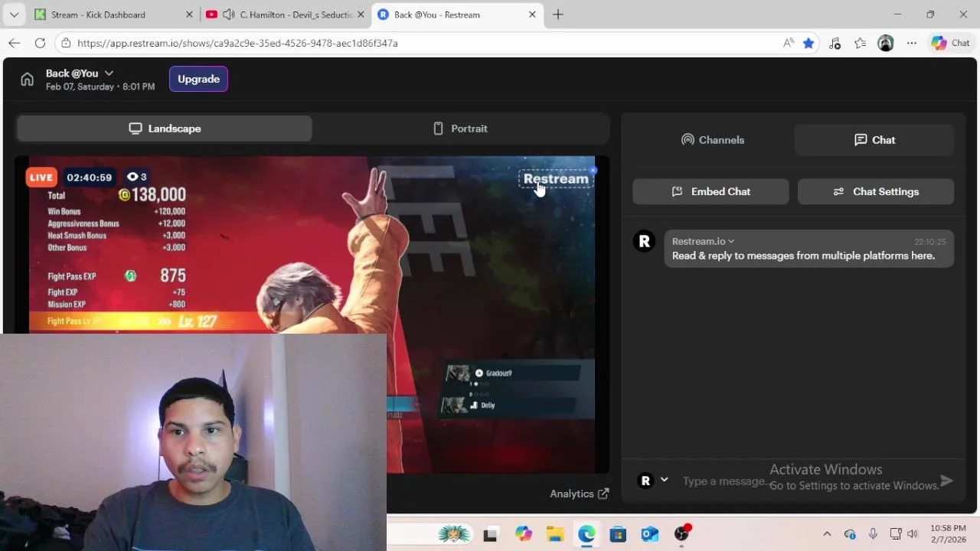
Task: Open a new browser tab
Action: tap(558, 15)
